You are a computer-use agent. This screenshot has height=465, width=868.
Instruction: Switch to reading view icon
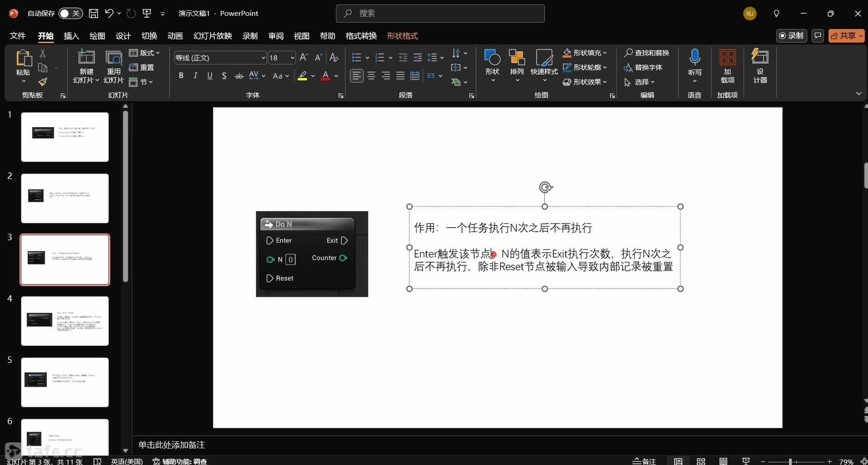click(723, 461)
